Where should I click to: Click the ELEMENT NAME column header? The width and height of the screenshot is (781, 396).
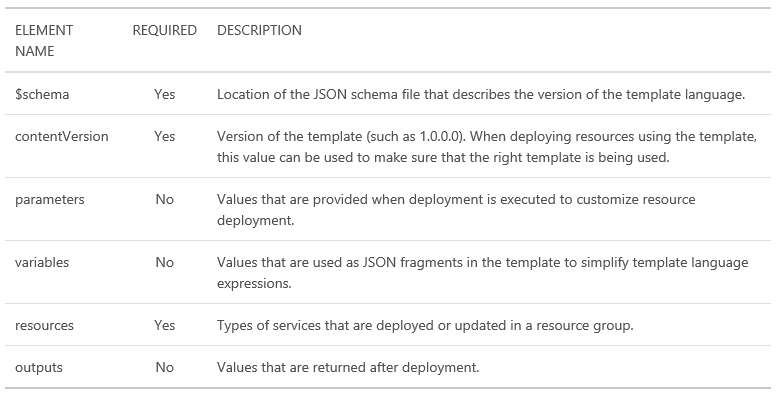click(44, 40)
